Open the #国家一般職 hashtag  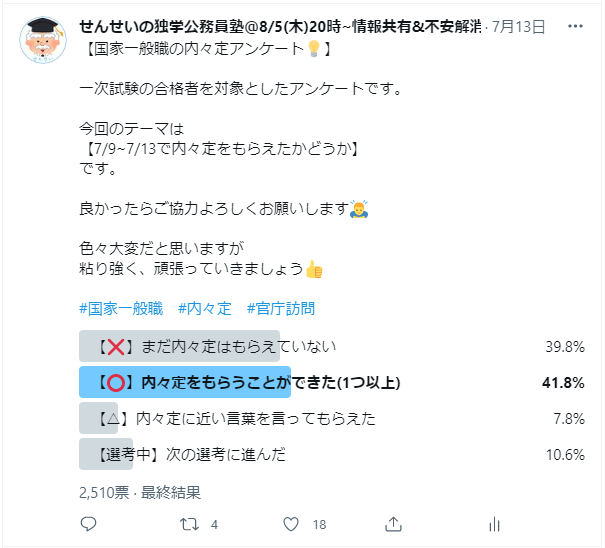tap(121, 309)
